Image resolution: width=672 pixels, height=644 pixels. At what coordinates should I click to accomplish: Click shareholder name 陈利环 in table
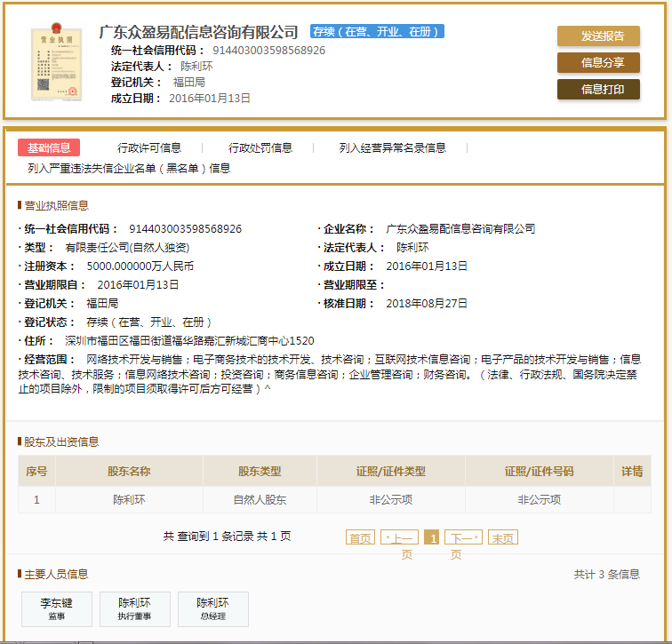pyautogui.click(x=129, y=500)
